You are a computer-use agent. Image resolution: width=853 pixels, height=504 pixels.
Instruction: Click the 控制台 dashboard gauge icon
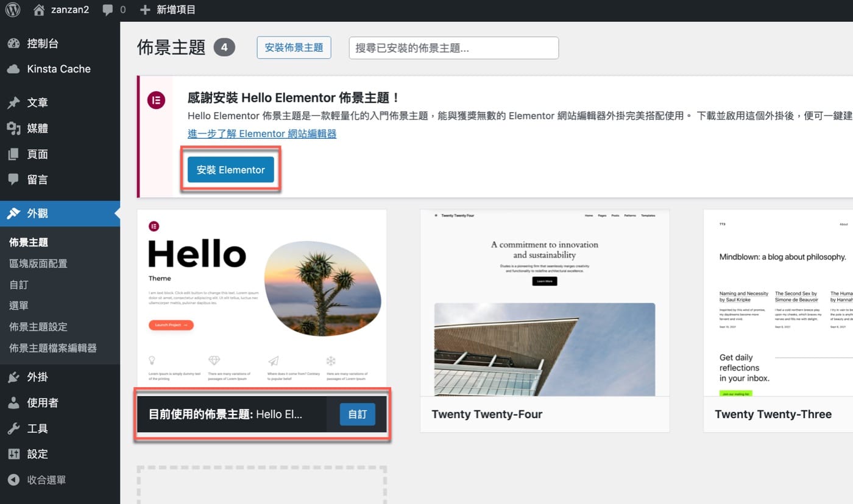[x=13, y=44]
